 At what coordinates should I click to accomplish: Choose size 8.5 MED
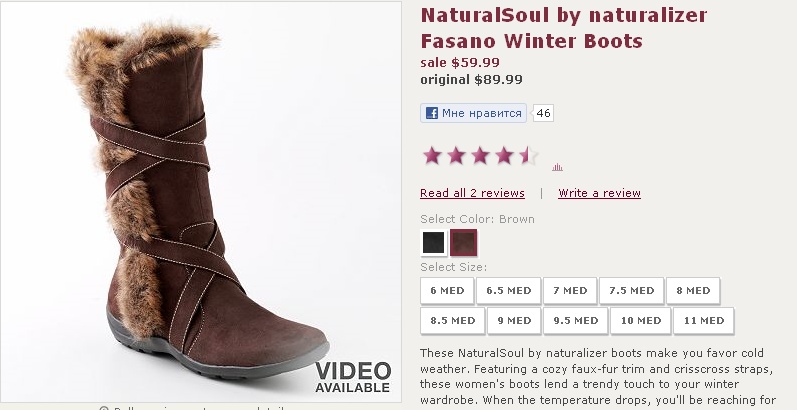pyautogui.click(x=452, y=321)
